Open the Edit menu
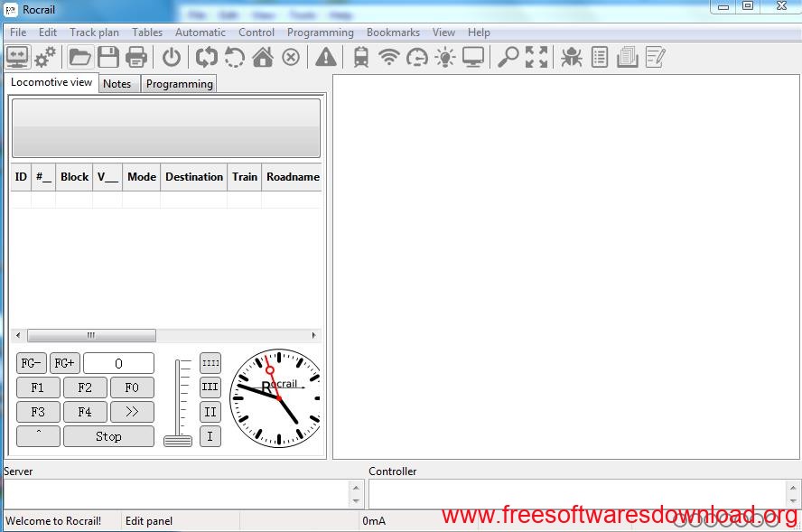802x532 pixels. (x=48, y=33)
